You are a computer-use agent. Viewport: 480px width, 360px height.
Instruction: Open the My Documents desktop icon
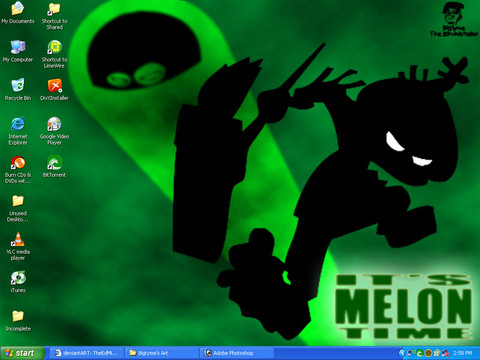[x=18, y=13]
